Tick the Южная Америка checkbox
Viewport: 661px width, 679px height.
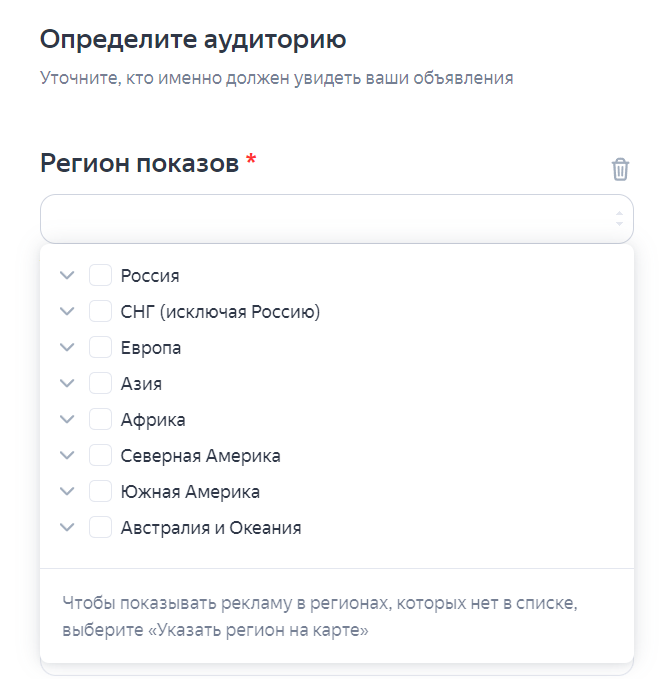100,491
